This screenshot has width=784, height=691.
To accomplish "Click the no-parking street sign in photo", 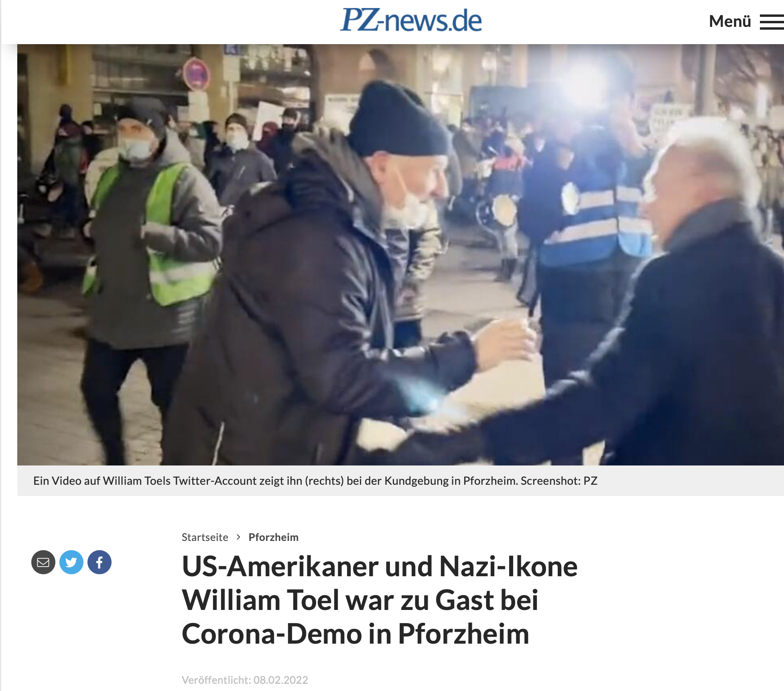I will coord(196,74).
